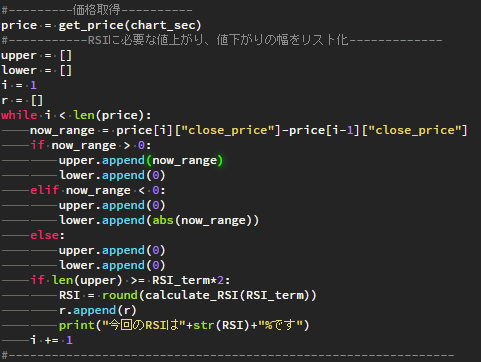Click the elif now_range < 0: line
The width and height of the screenshot is (481, 362).
(98, 190)
